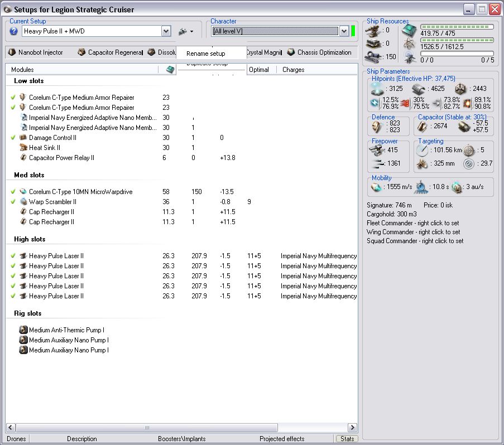
Task: Choose Rename setup from the menu
Action: 206,54
